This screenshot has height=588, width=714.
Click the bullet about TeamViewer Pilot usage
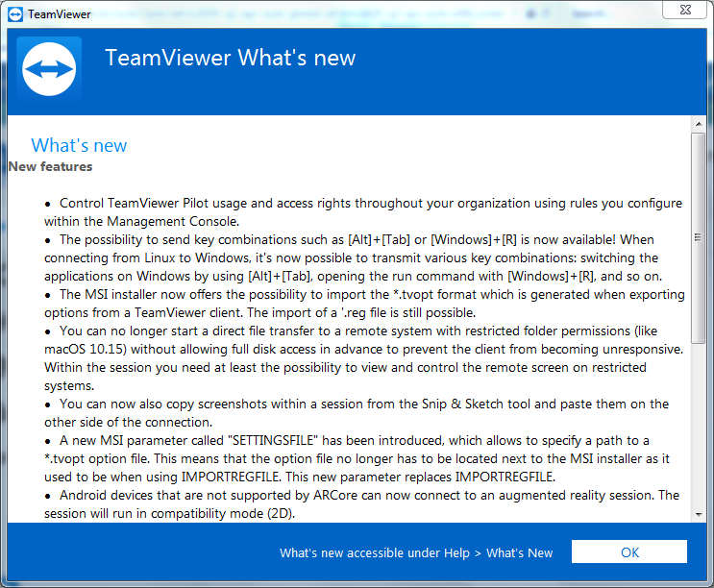[x=363, y=212]
